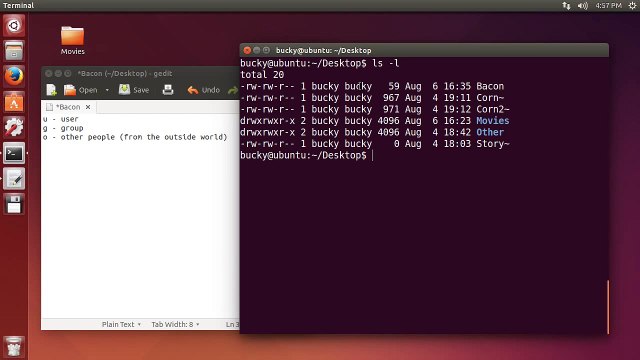This screenshot has width=640, height=360.
Task: Click the 'g - group' line in gedit
Action: (x=63, y=128)
